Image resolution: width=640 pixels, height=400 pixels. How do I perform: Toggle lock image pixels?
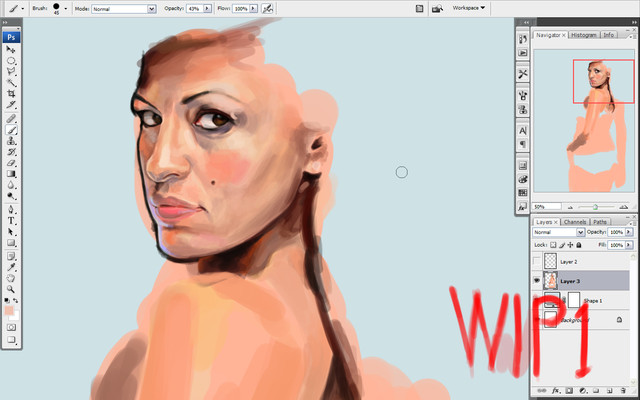(x=562, y=245)
